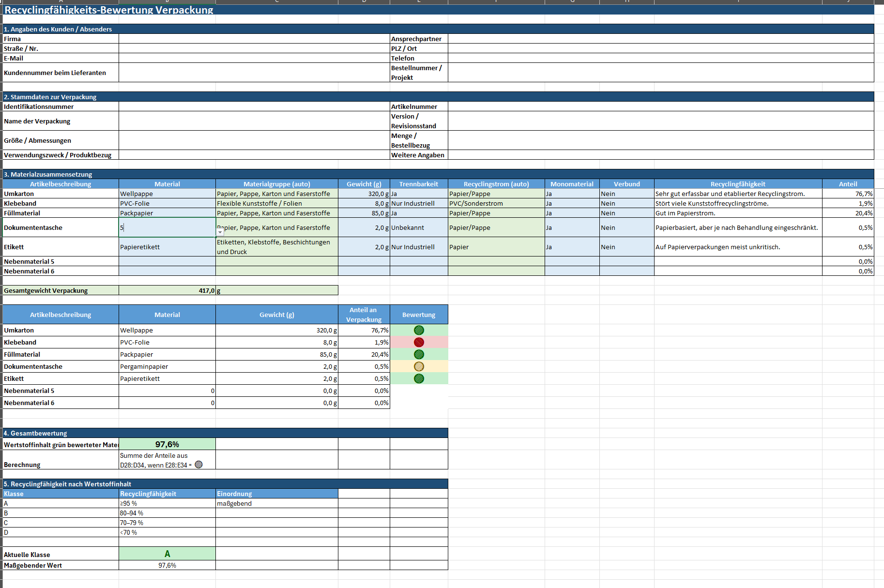
Task: Open the dropdown arrow of Dokumententasche material cell
Action: pyautogui.click(x=220, y=232)
